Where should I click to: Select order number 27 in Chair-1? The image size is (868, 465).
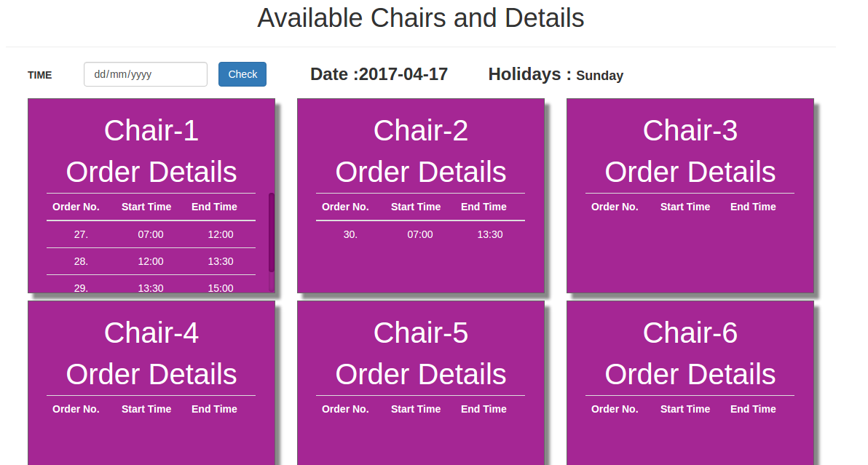click(81, 234)
